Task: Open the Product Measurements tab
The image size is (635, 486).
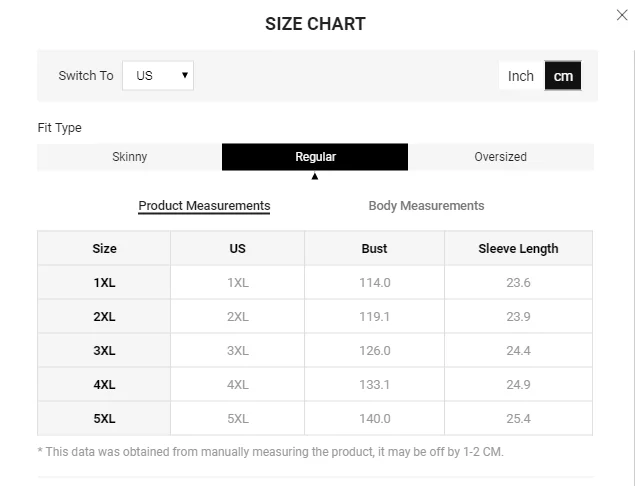Action: point(204,206)
